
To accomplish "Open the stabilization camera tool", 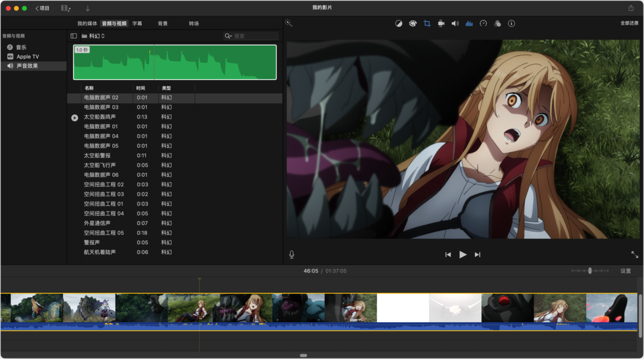I will (x=441, y=24).
